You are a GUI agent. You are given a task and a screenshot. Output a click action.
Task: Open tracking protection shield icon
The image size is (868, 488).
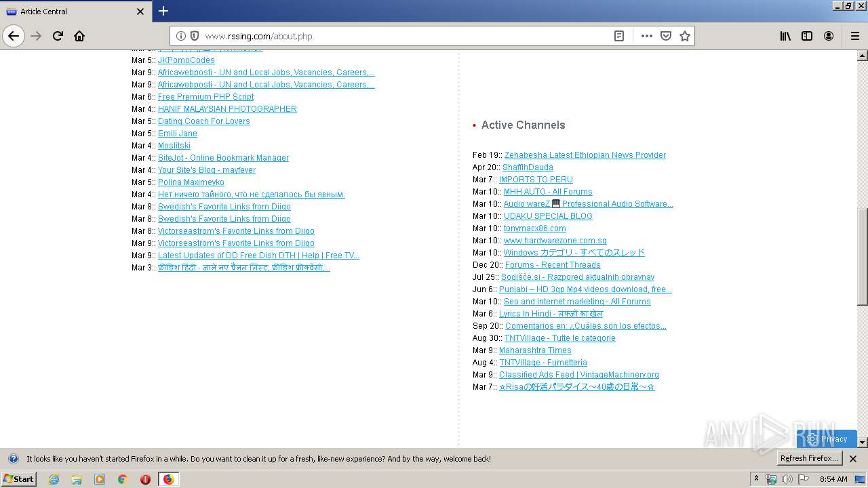point(194,36)
